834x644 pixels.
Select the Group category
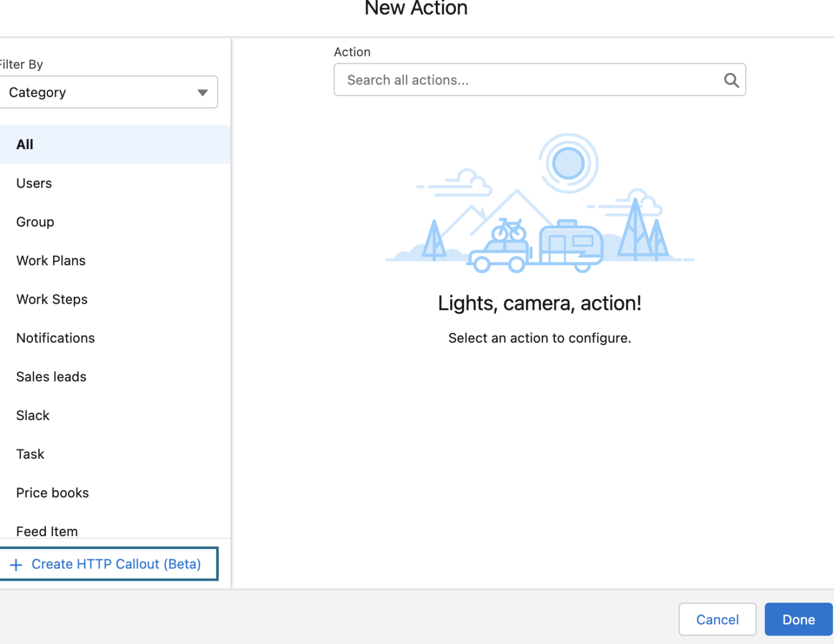[115, 222]
